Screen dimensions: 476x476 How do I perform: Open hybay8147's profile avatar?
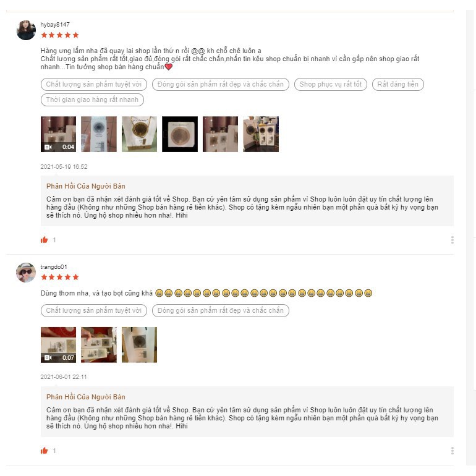click(26, 30)
